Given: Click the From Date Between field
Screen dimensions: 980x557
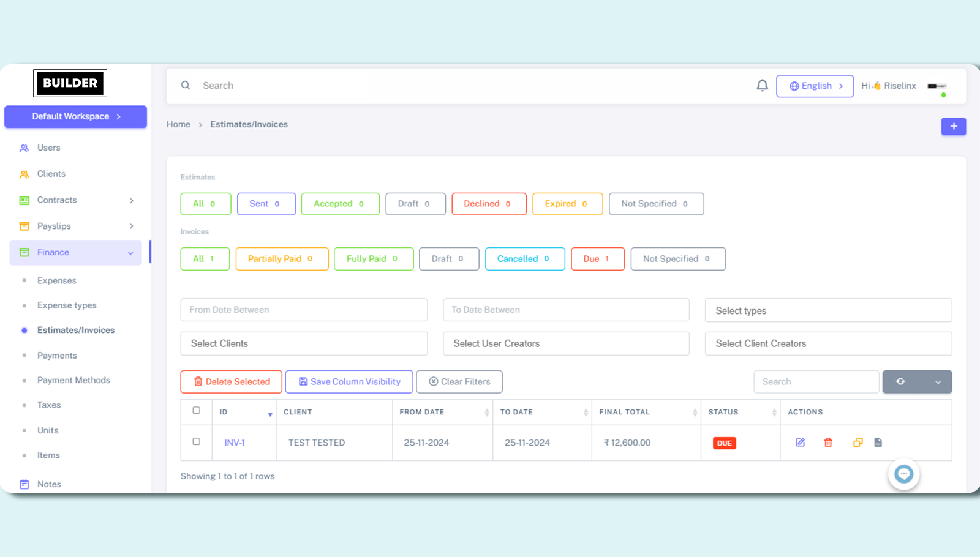Looking at the screenshot, I should click(304, 310).
